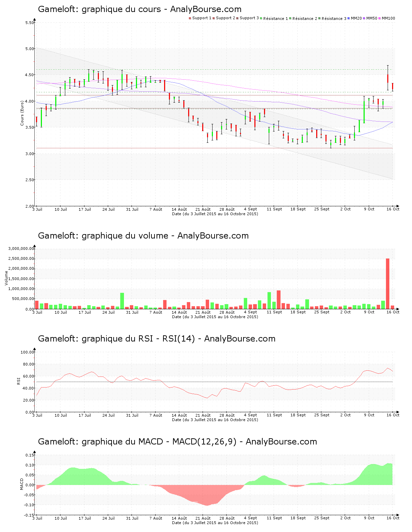Select the Résistance 2 legend entry
Screen dimensions: 412x532
[304, 19]
